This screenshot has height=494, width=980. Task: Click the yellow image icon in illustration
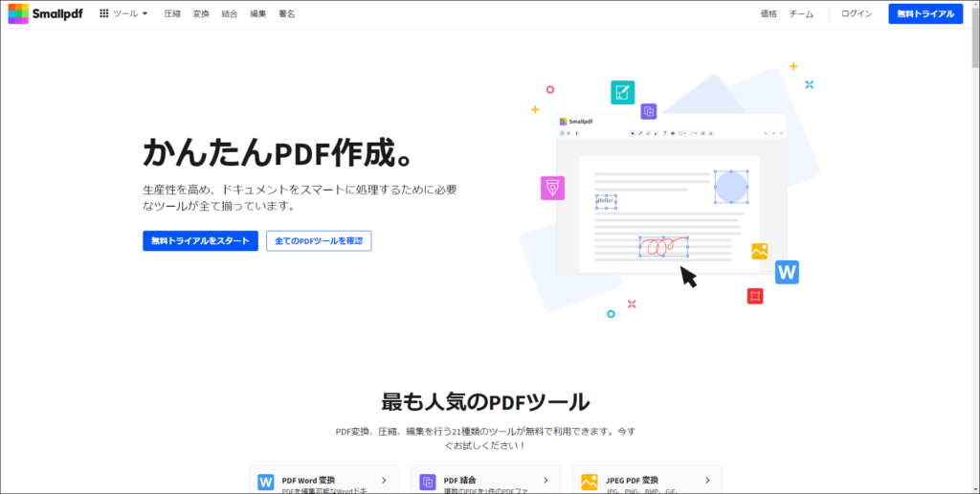(759, 252)
